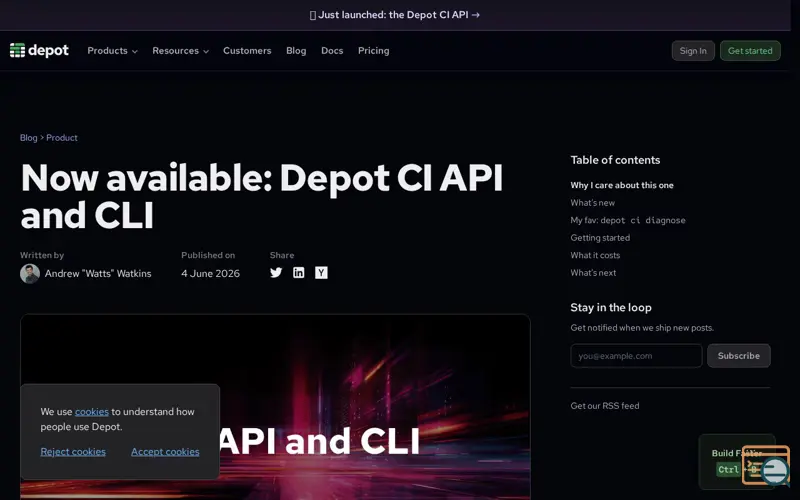Click the author avatar of Andrew Watkins
800x500 pixels.
click(30, 273)
